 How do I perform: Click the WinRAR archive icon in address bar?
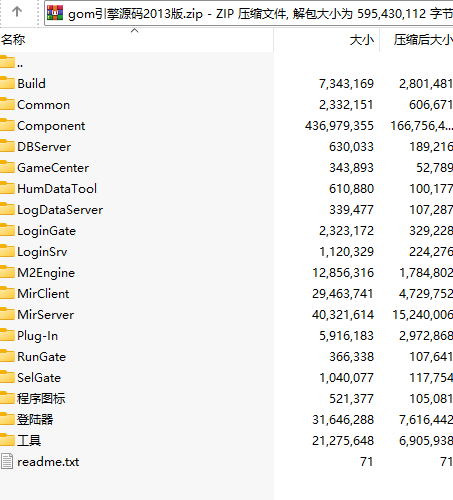click(55, 13)
